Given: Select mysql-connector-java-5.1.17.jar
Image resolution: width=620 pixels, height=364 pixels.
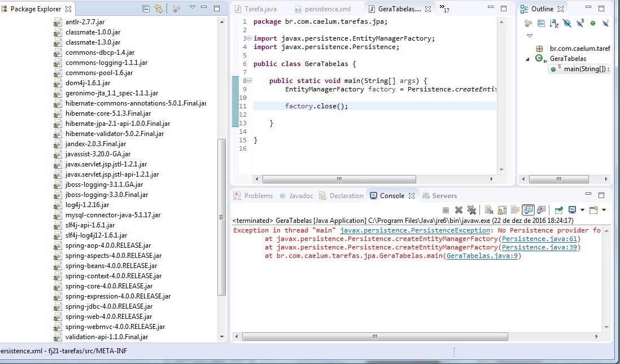Looking at the screenshot, I should pos(113,215).
